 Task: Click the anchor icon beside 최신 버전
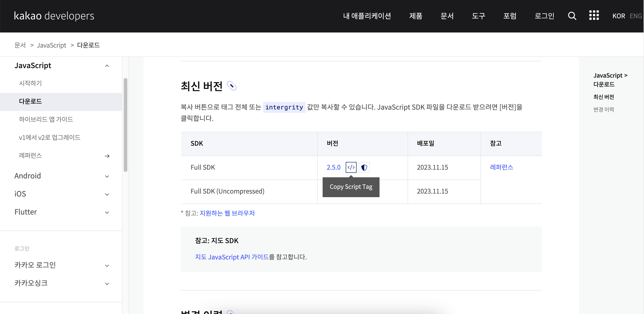[233, 86]
